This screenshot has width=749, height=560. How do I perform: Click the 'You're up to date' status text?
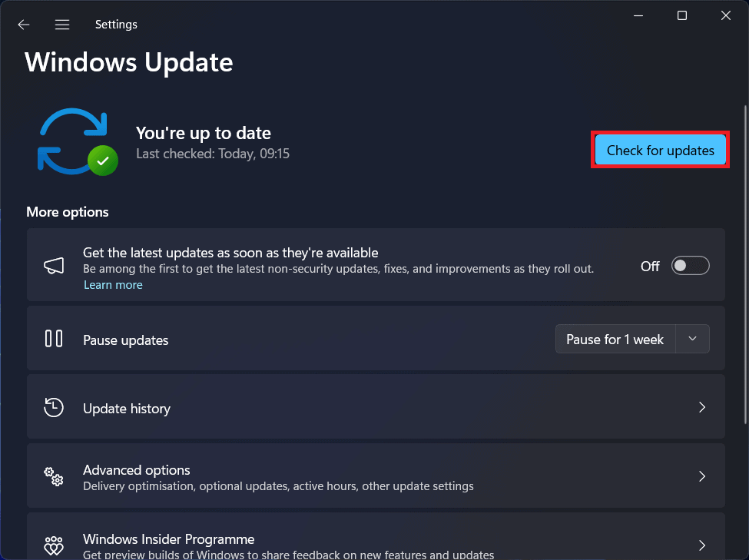click(204, 134)
